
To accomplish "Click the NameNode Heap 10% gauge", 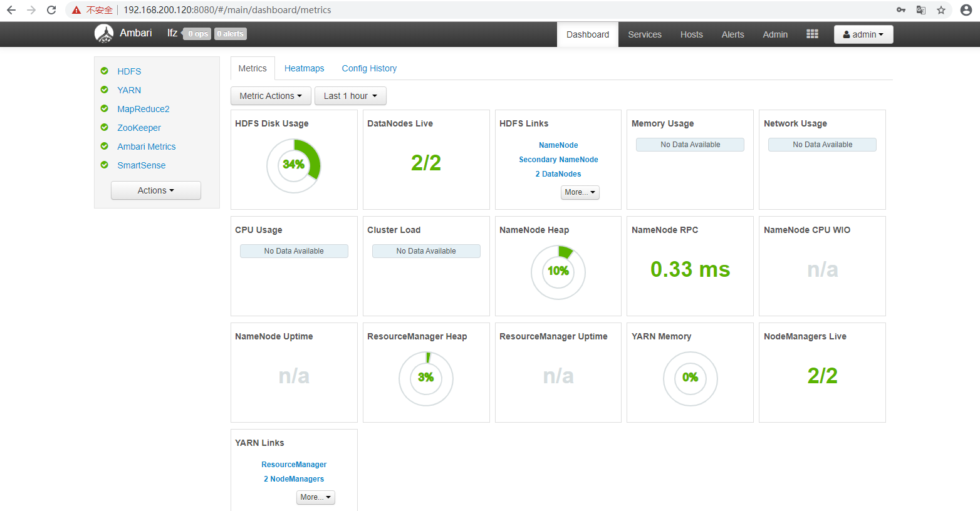I will pos(558,272).
